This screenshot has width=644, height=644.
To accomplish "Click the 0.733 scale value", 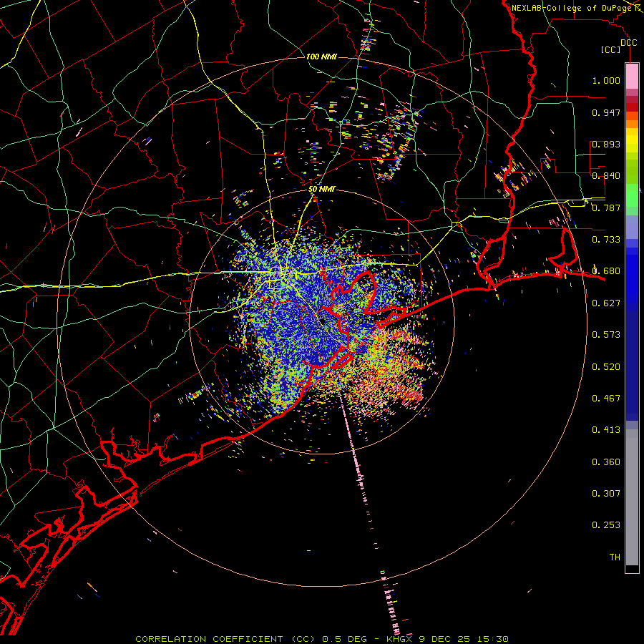I will pos(606,240).
